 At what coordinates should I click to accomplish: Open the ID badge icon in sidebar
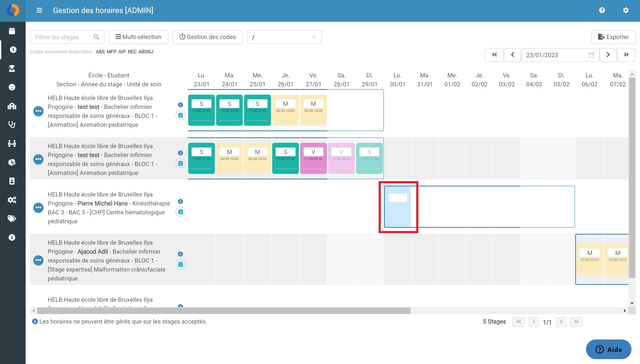pyautogui.click(x=12, y=181)
